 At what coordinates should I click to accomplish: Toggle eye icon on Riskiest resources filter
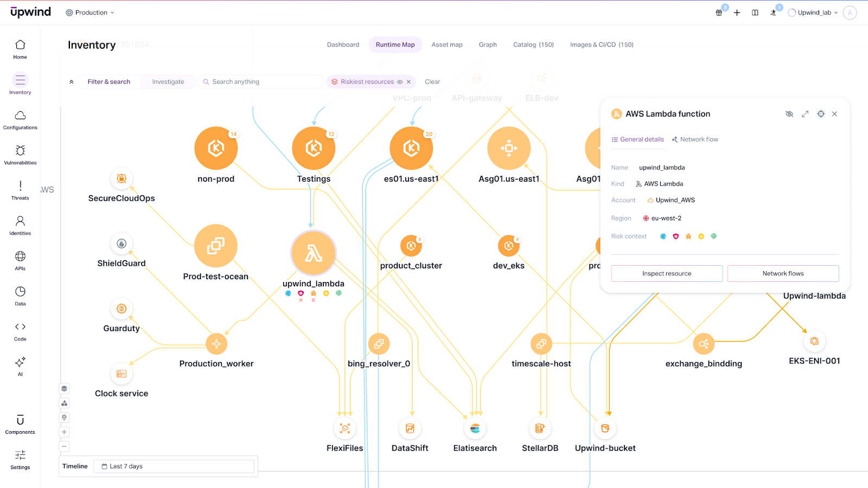pyautogui.click(x=400, y=82)
